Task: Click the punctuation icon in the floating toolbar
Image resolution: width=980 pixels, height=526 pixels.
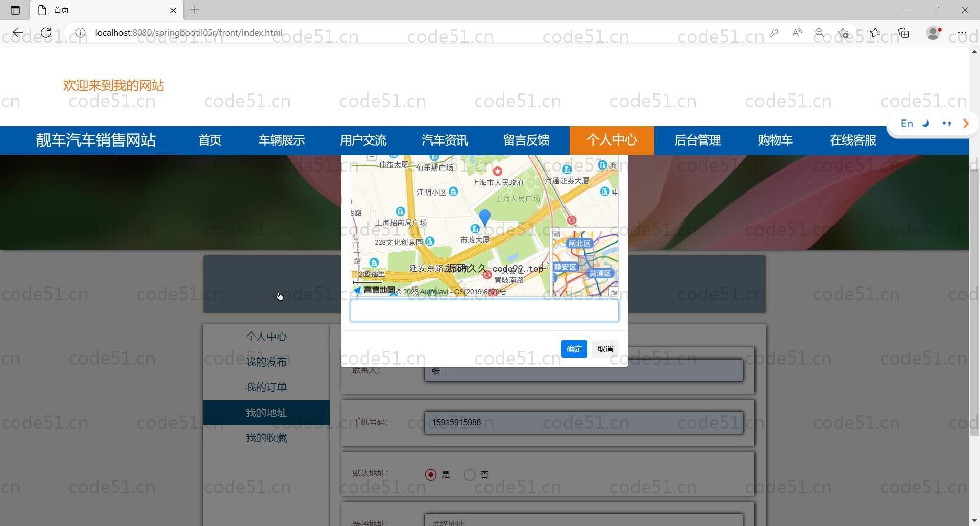Action: 947,123
